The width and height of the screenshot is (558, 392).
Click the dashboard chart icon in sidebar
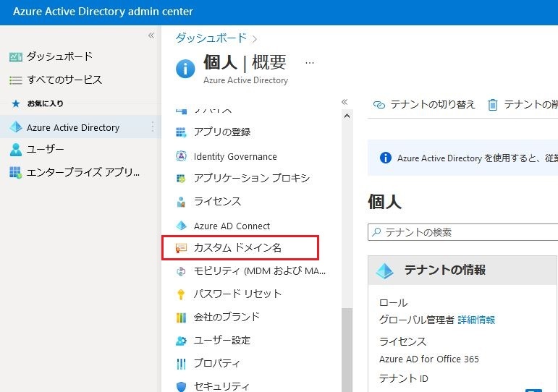click(15, 57)
